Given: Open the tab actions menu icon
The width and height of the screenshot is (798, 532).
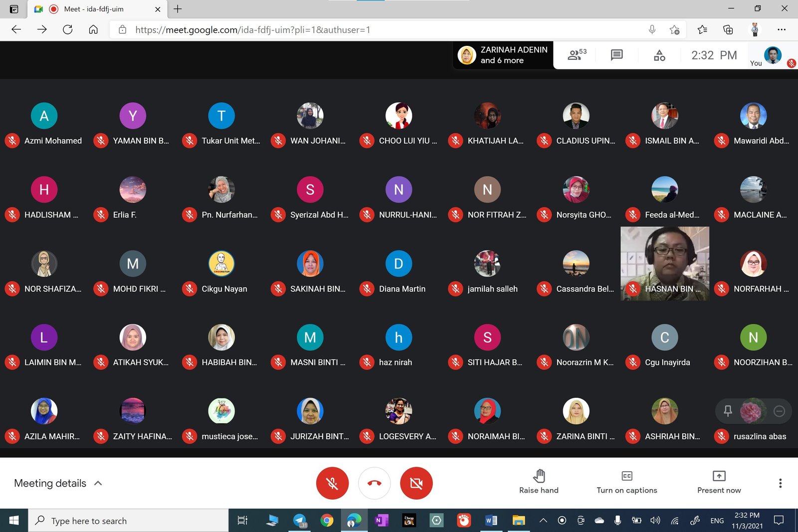Looking at the screenshot, I should 14,9.
